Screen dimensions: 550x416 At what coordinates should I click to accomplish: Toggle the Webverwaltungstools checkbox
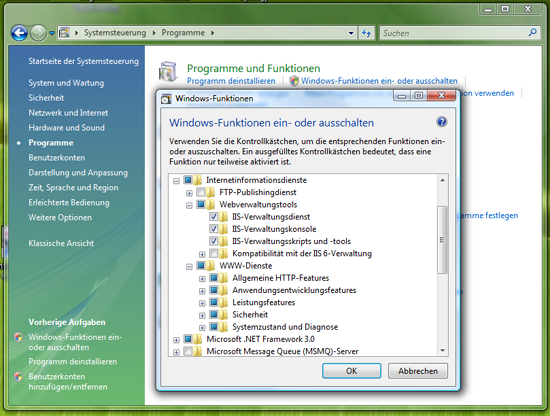(x=201, y=204)
